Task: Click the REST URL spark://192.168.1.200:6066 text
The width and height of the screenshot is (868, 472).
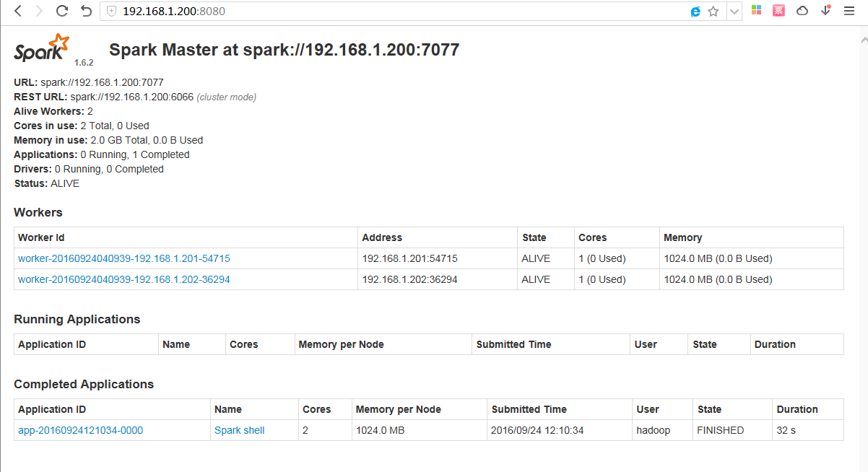Action: [x=131, y=97]
